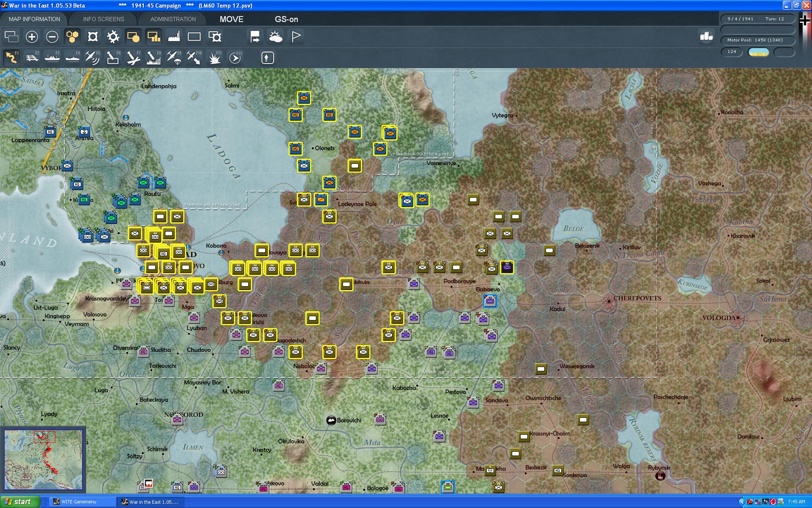Image resolution: width=812 pixels, height=508 pixels.
Task: Open the bar chart statistics icon
Action: pyautogui.click(x=706, y=36)
